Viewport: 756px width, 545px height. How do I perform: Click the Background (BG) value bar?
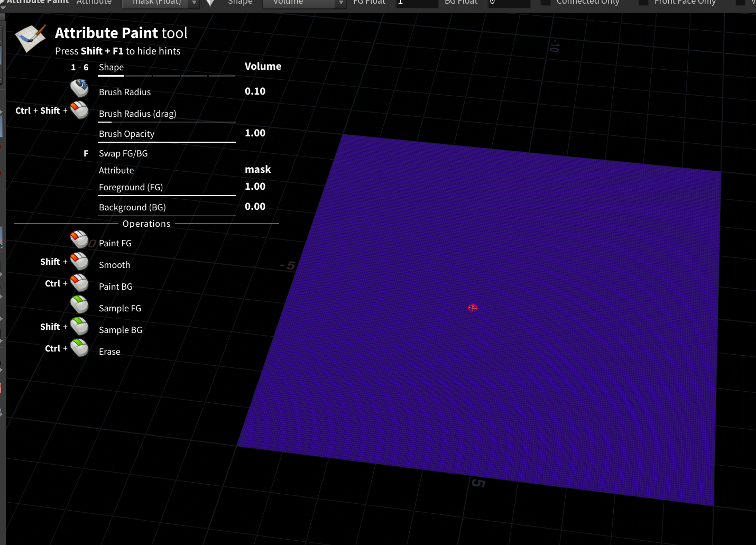167,216
